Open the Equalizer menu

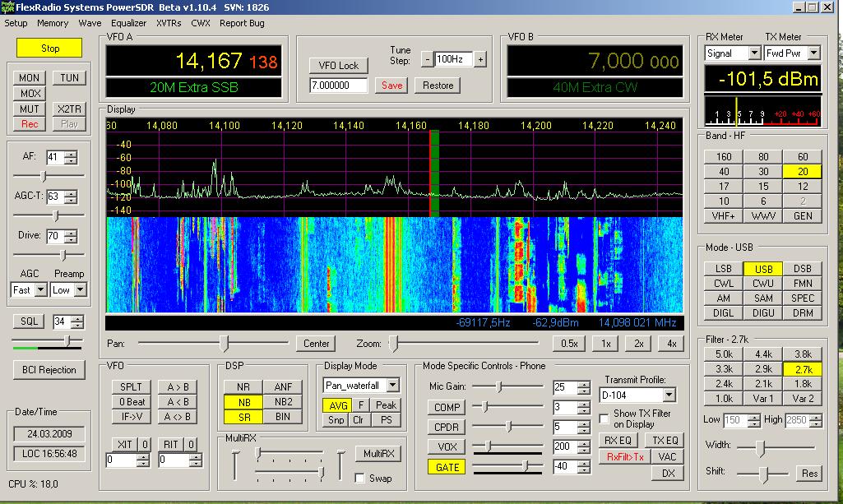coord(128,23)
